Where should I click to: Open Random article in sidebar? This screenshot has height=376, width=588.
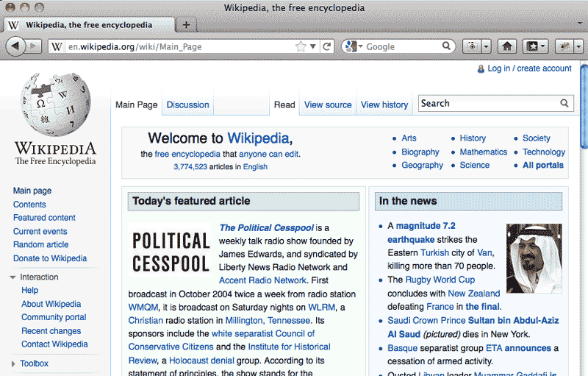click(41, 245)
